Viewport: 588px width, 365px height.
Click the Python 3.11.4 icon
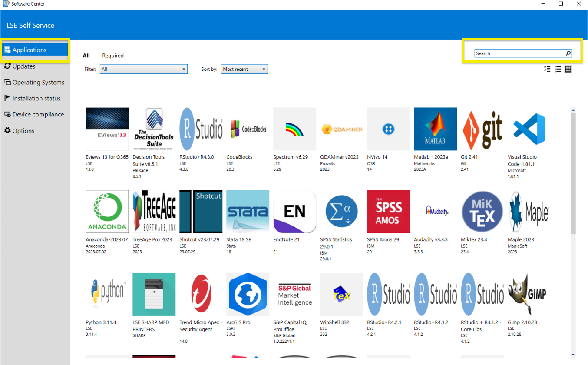click(x=107, y=294)
